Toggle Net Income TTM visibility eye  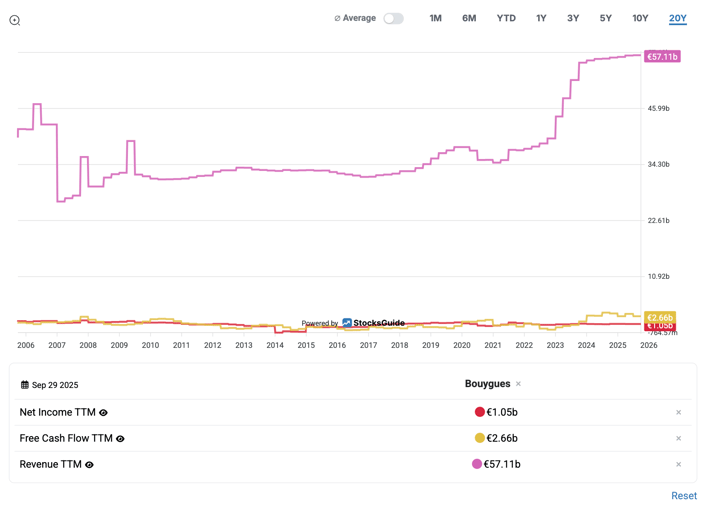(104, 412)
